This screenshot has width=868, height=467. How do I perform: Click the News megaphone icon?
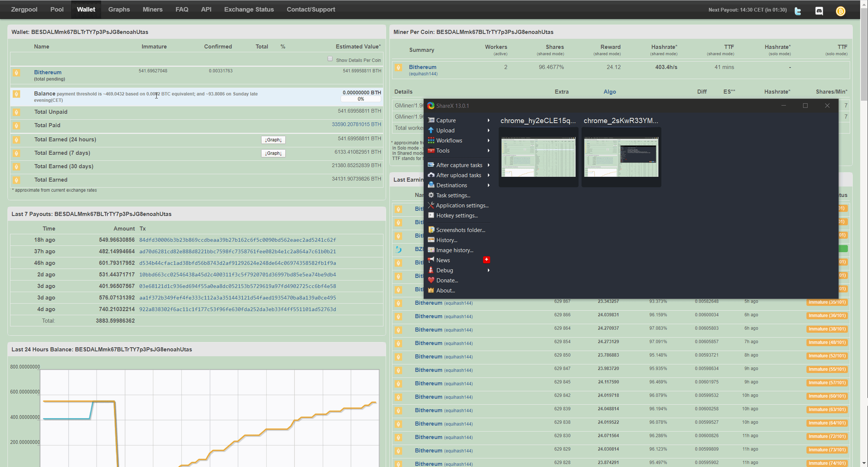click(431, 260)
